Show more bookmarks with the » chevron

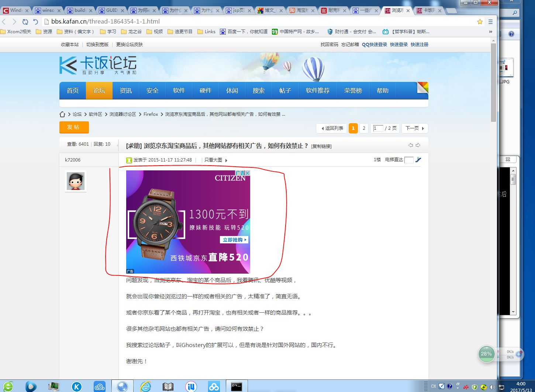click(x=490, y=32)
